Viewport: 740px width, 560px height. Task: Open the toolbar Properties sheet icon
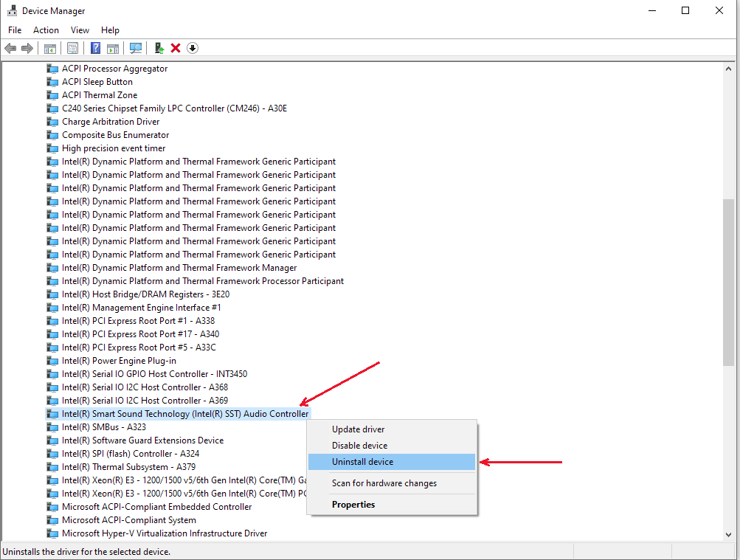pyautogui.click(x=73, y=48)
